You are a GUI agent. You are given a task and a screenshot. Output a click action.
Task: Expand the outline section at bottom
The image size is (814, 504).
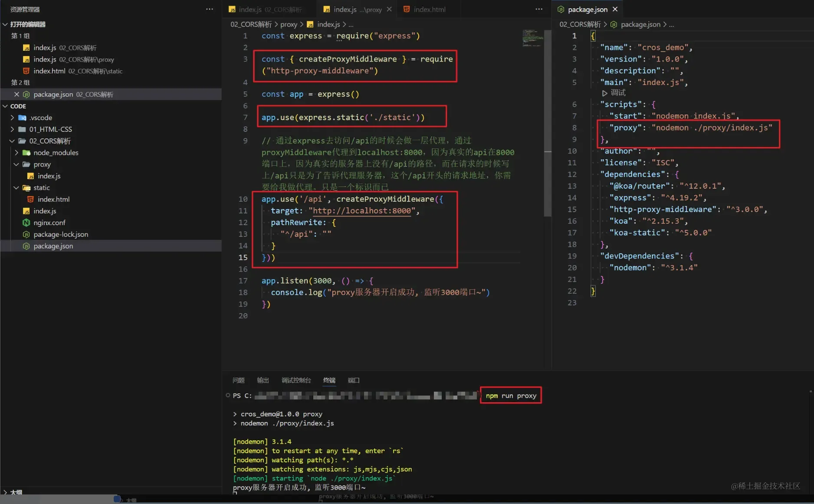[5, 492]
